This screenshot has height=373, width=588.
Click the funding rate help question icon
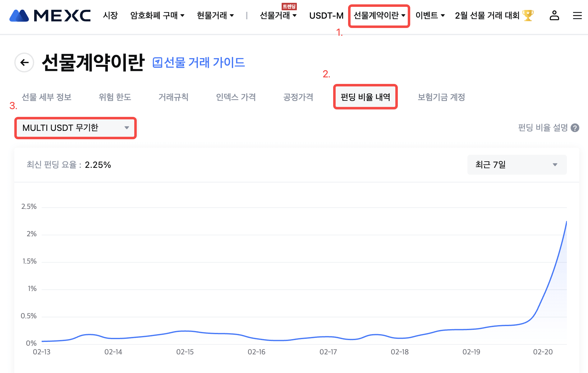coord(575,128)
